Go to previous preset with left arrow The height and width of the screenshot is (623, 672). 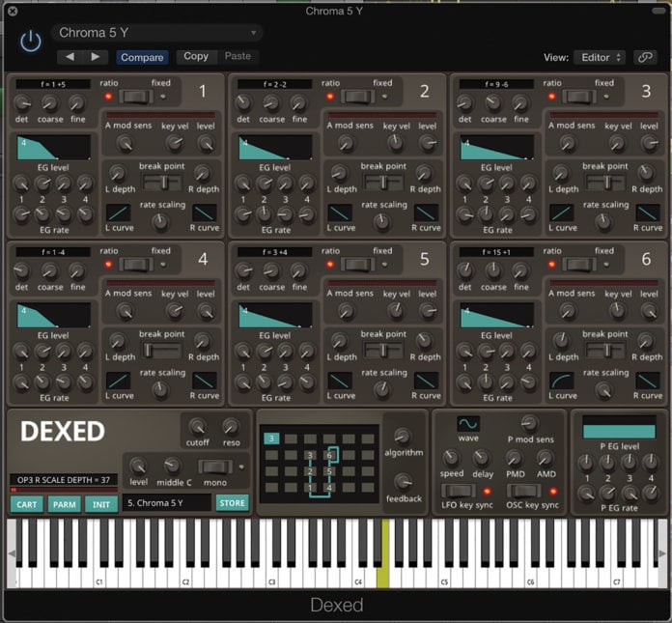coord(70,57)
